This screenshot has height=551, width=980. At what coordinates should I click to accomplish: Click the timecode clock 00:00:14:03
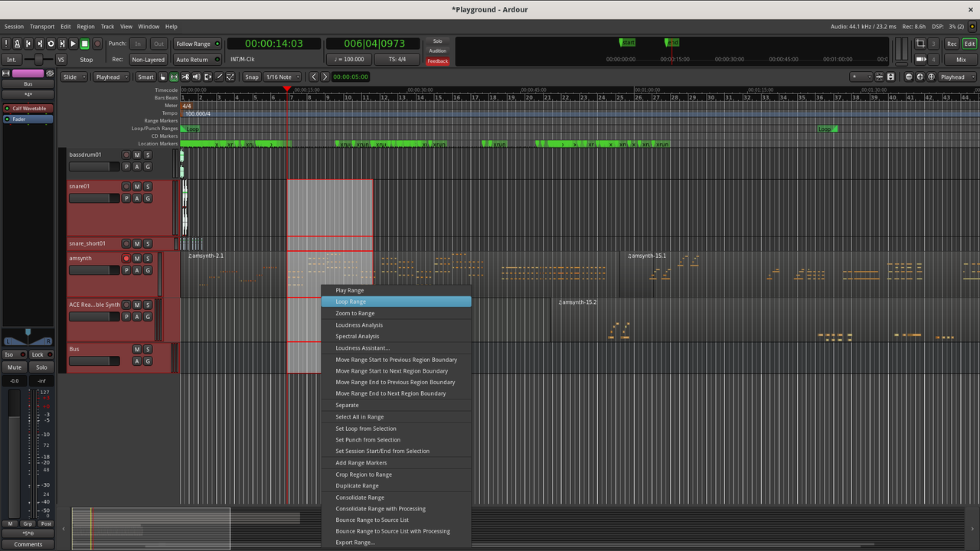click(x=274, y=44)
